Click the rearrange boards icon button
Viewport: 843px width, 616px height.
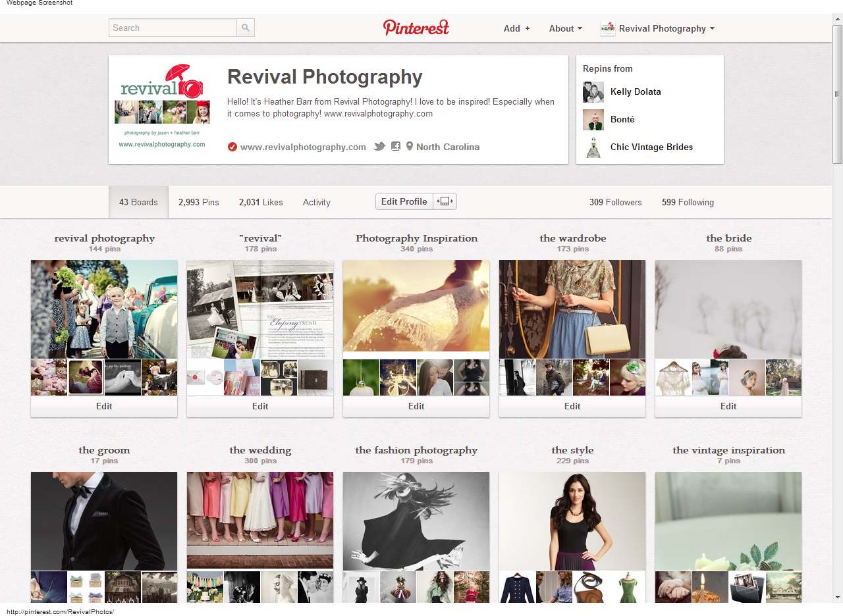[445, 201]
